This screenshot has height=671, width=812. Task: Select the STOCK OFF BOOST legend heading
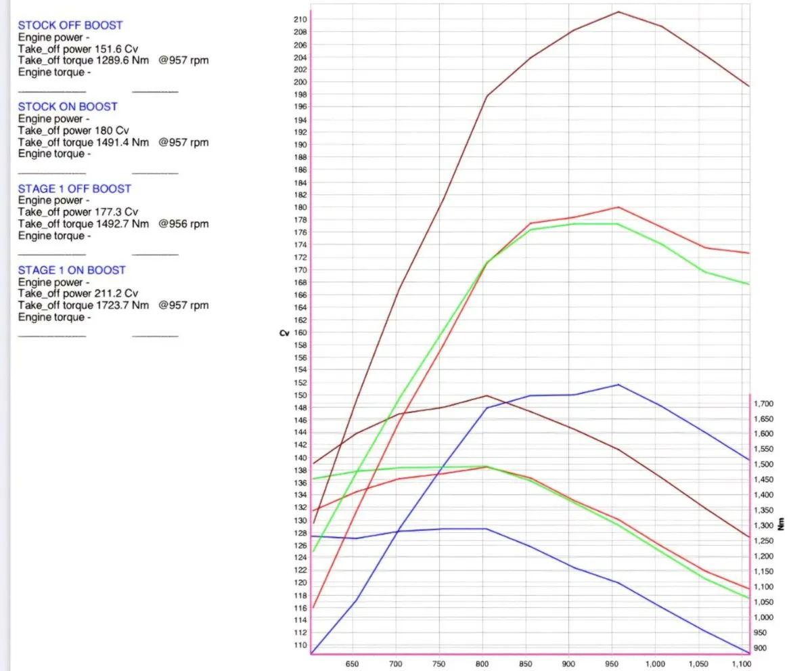click(x=70, y=25)
